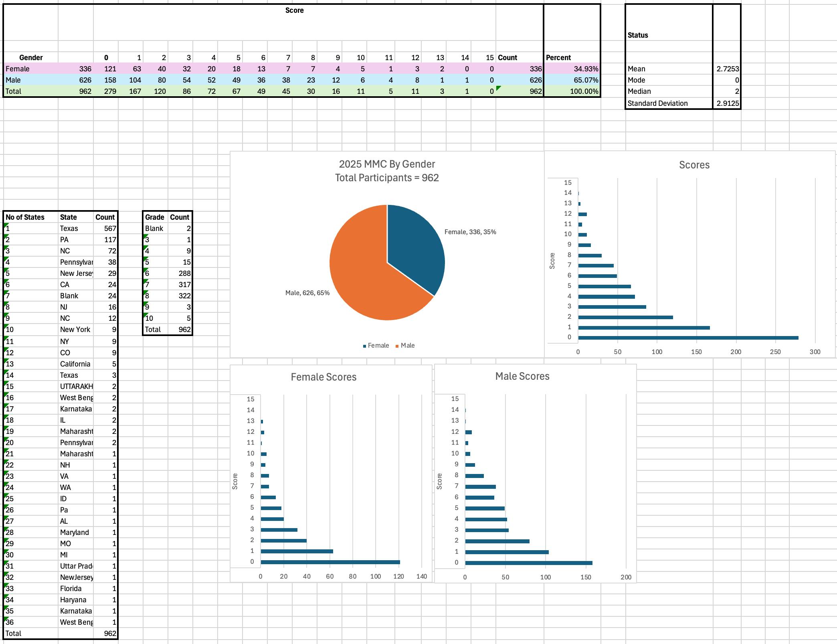Click the '2025 MMC By Gender' chart title
837x644 pixels.
387,164
